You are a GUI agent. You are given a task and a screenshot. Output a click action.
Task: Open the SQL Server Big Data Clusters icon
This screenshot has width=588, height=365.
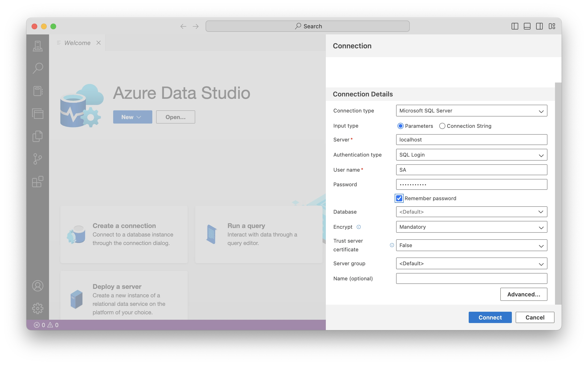38,114
